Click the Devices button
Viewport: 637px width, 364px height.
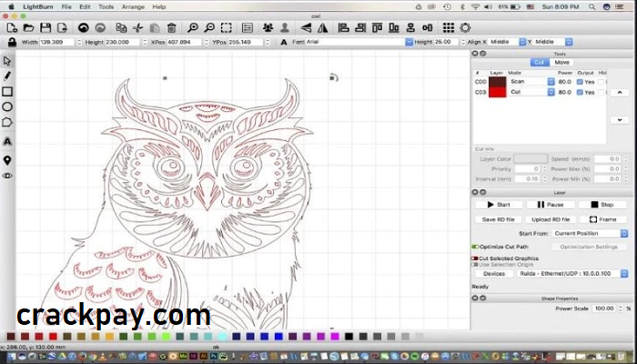point(494,273)
